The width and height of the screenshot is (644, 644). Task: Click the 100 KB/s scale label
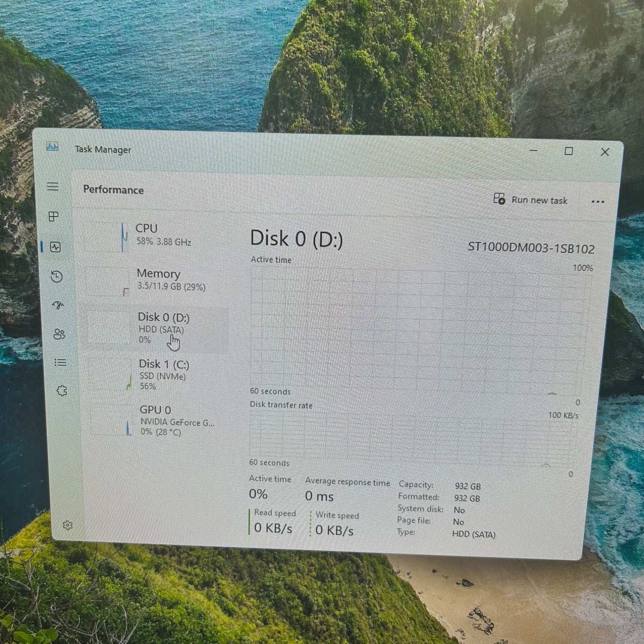point(563,415)
